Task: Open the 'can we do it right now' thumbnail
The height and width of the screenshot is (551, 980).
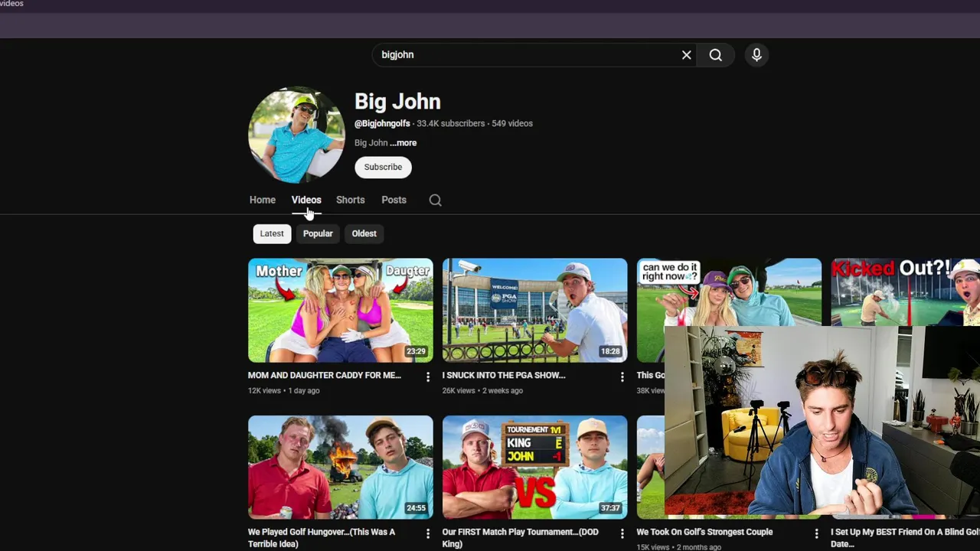Action: (729, 292)
